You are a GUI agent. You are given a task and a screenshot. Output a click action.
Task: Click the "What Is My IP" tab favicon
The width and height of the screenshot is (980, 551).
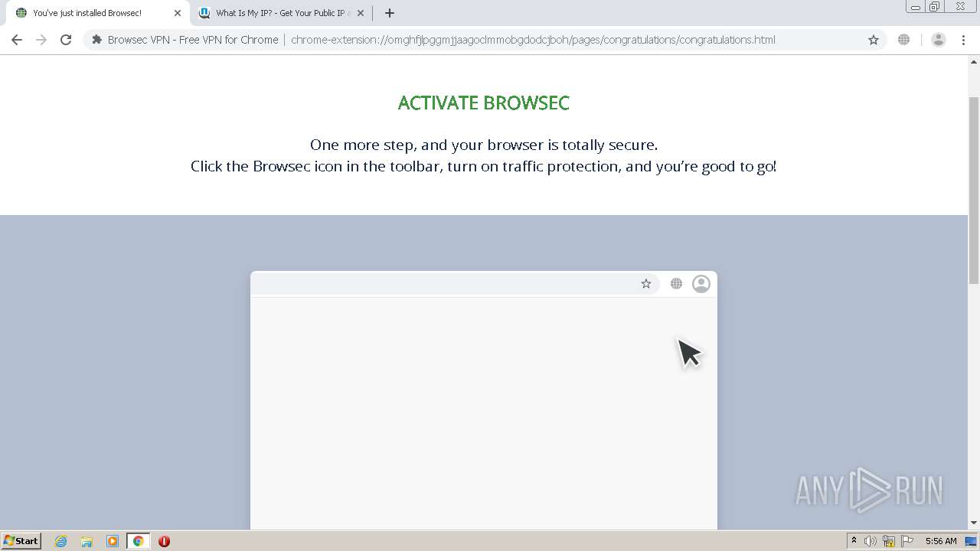pos(204,13)
